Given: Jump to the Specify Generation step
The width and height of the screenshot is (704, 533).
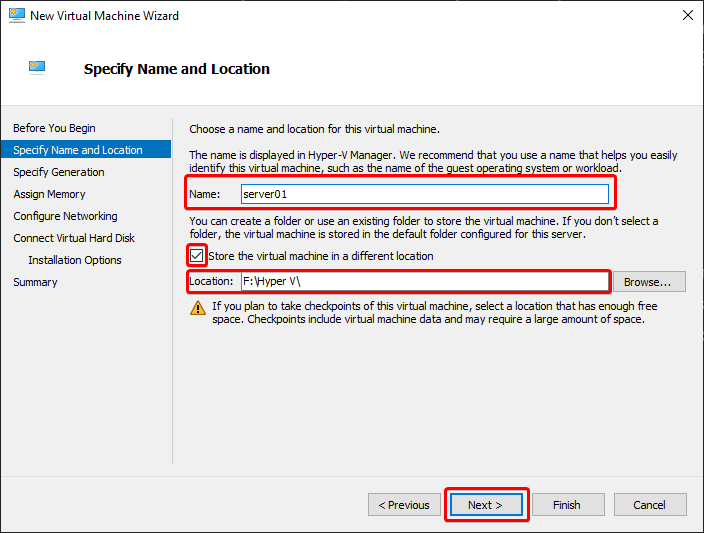Looking at the screenshot, I should [59, 172].
